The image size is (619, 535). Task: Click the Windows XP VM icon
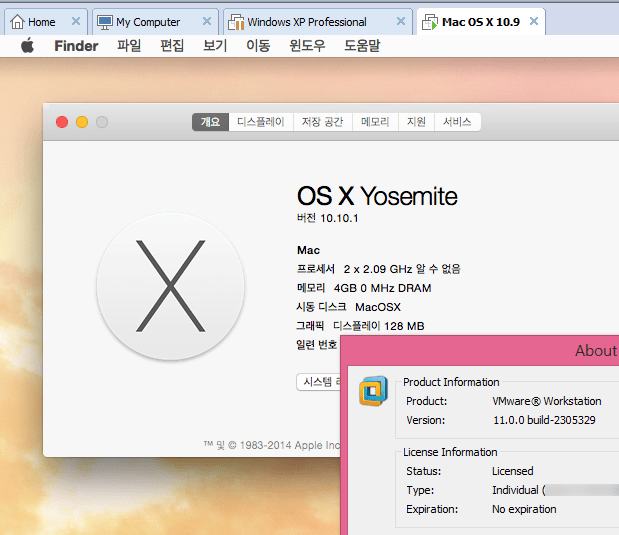tap(236, 22)
